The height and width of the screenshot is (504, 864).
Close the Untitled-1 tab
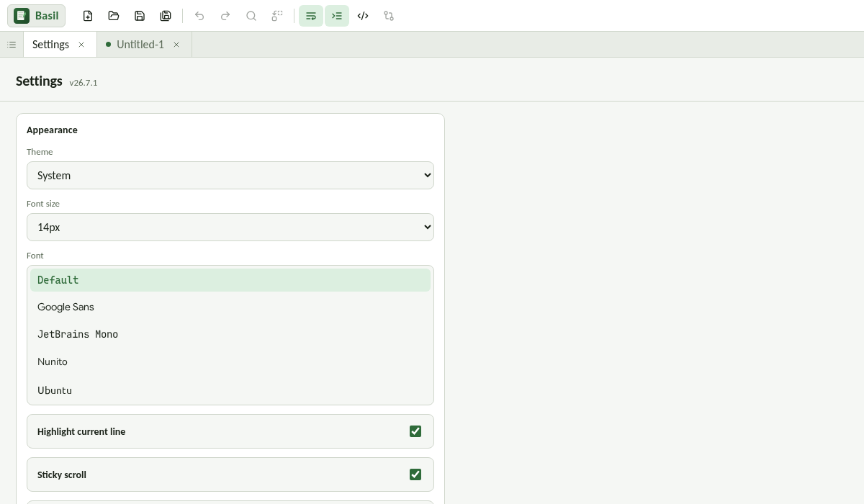click(176, 45)
